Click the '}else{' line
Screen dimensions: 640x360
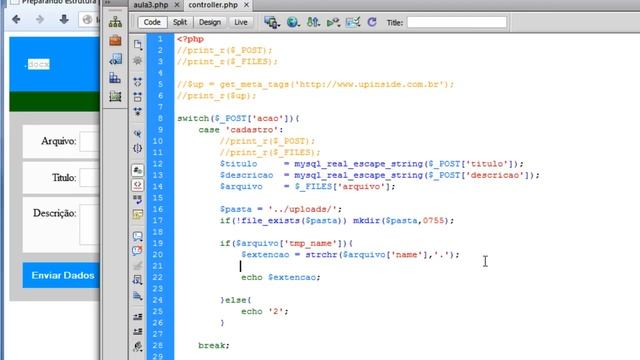tap(236, 300)
